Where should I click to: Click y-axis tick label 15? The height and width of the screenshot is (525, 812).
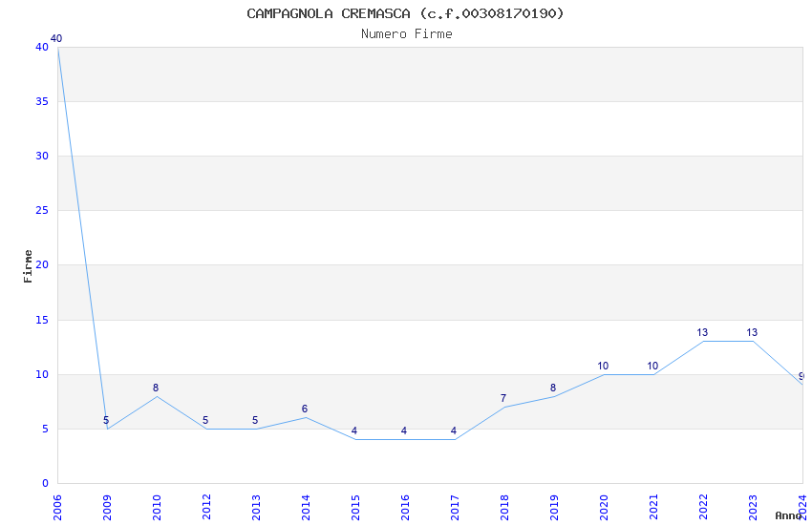coord(42,320)
